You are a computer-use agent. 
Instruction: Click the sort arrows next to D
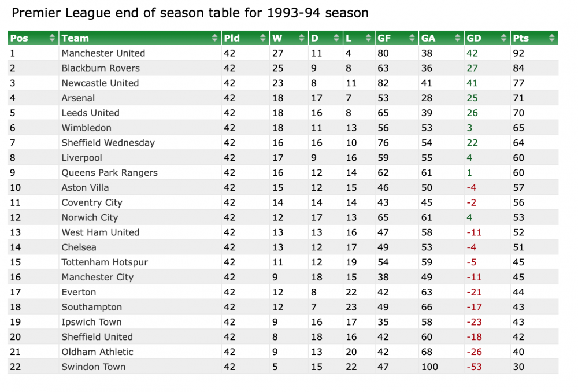338,38
